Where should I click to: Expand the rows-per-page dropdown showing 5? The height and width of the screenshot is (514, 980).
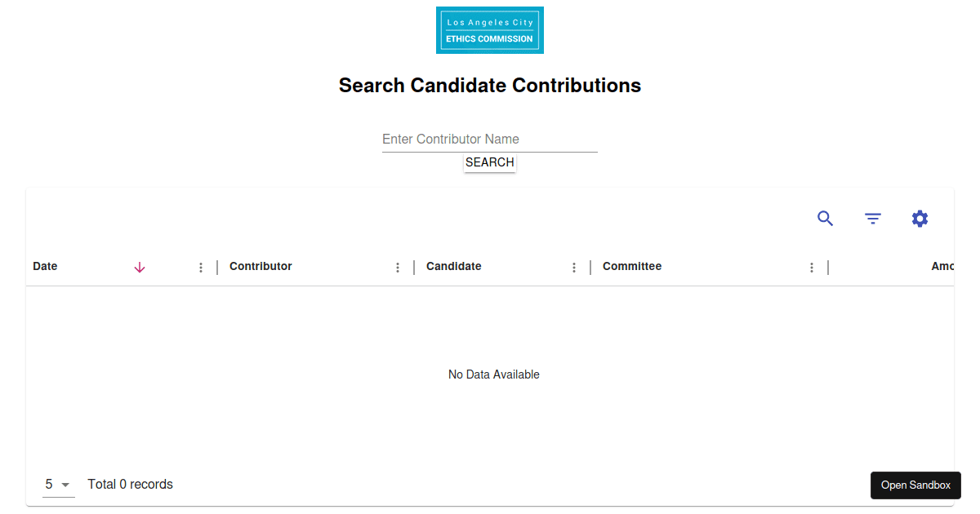tap(58, 485)
